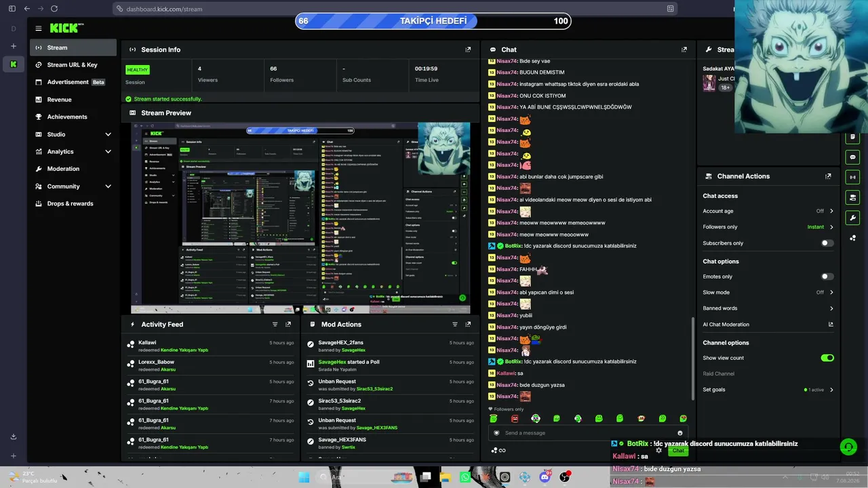Expand the Community sidebar section
This screenshot has height=488, width=868.
coord(73,186)
